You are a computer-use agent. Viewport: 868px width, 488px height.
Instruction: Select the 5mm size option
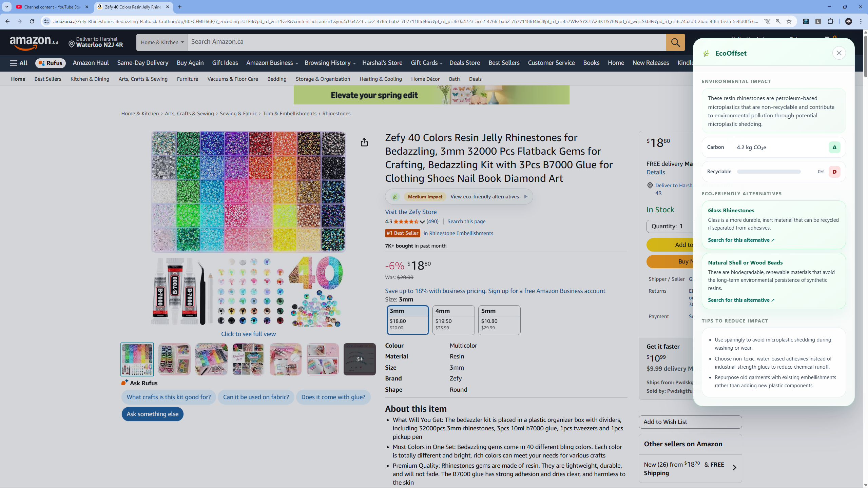pos(499,320)
